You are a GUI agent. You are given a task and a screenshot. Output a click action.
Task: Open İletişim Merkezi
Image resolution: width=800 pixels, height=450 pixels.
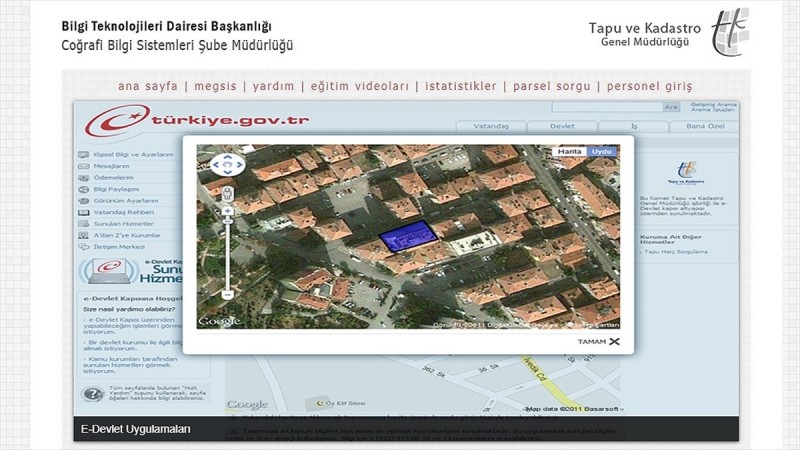pos(119,247)
